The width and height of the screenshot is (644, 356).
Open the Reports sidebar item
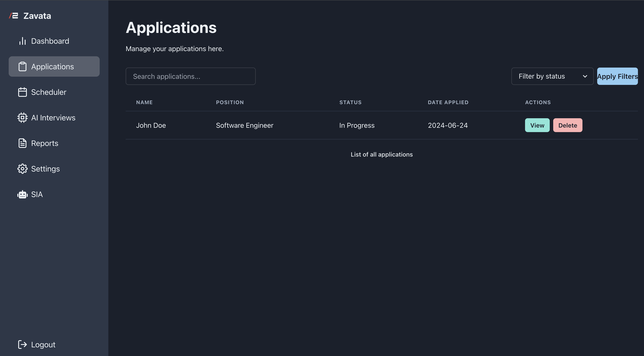pyautogui.click(x=45, y=143)
